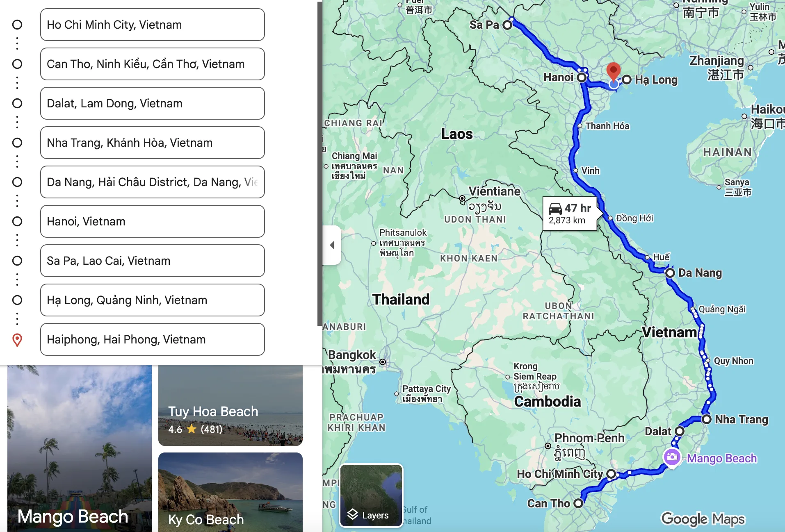Screen dimensions: 785x532
Task: Open the Google Maps link at bottom right
Action: [x=703, y=518]
